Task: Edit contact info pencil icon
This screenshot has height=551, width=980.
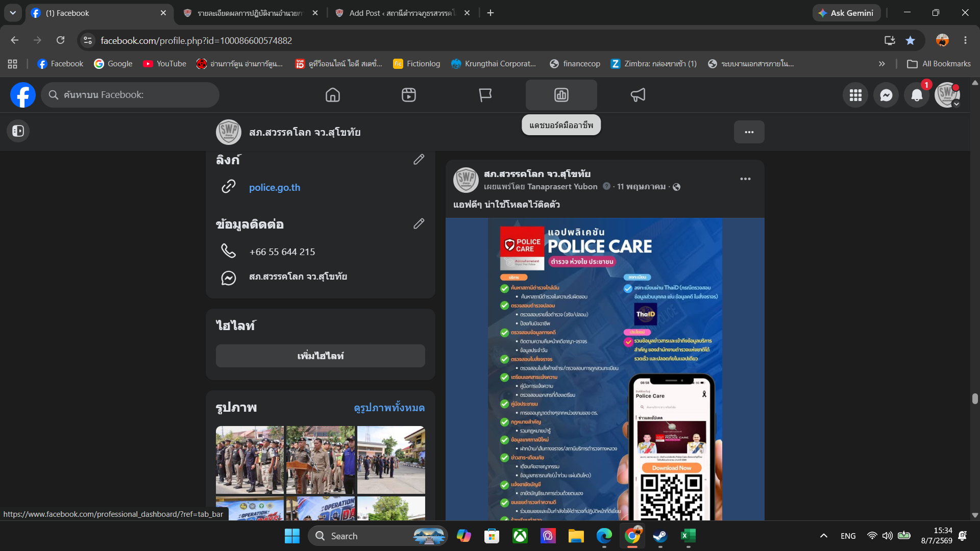Action: coord(419,223)
